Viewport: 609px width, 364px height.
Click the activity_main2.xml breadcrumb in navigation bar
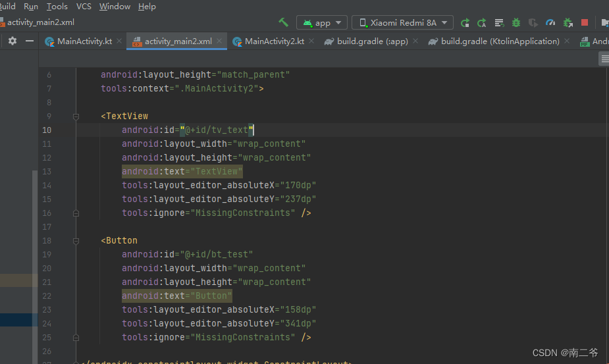[38, 22]
